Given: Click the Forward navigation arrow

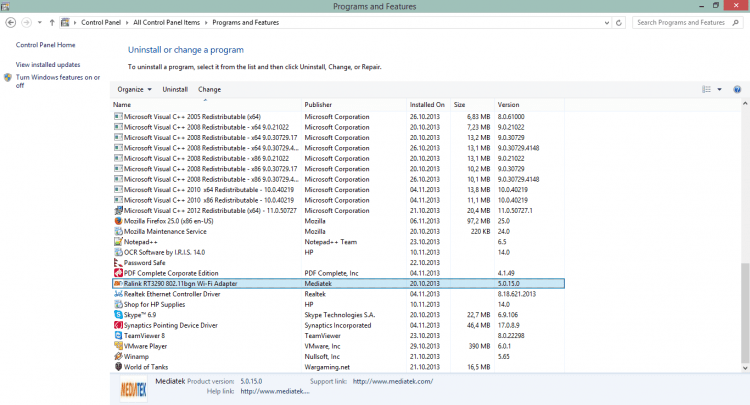Looking at the screenshot, I should coord(26,22).
